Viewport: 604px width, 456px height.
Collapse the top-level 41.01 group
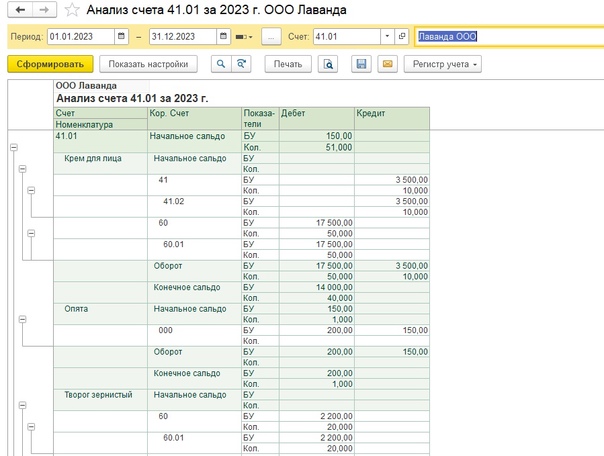14,147
